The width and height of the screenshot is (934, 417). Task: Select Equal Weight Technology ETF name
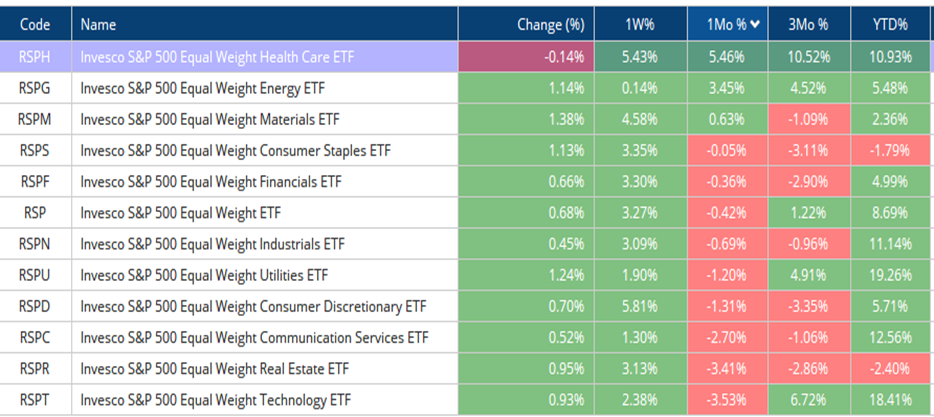coord(218,398)
